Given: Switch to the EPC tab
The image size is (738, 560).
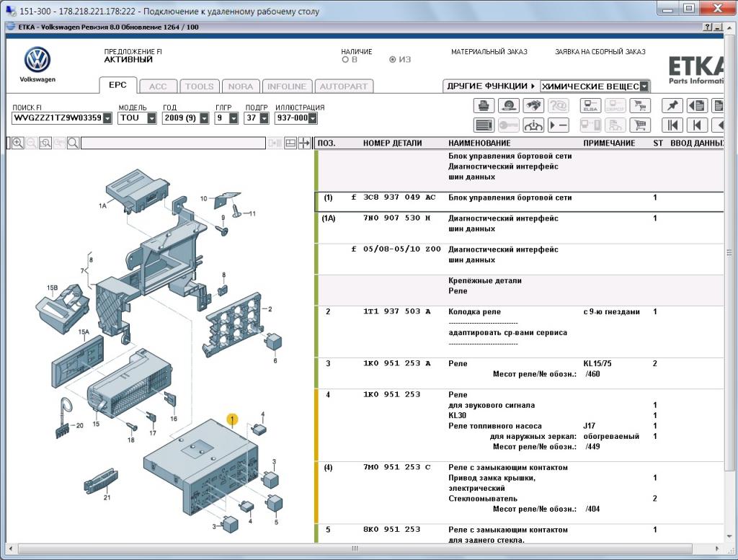Looking at the screenshot, I should [117, 85].
